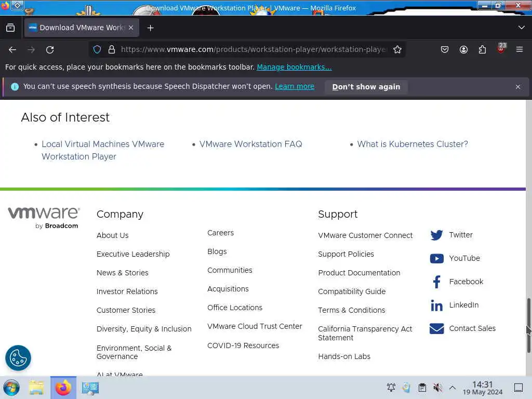Viewport: 532px width, 399px height.
Task: Open the system monitor taskbar icon
Action: coord(90,388)
